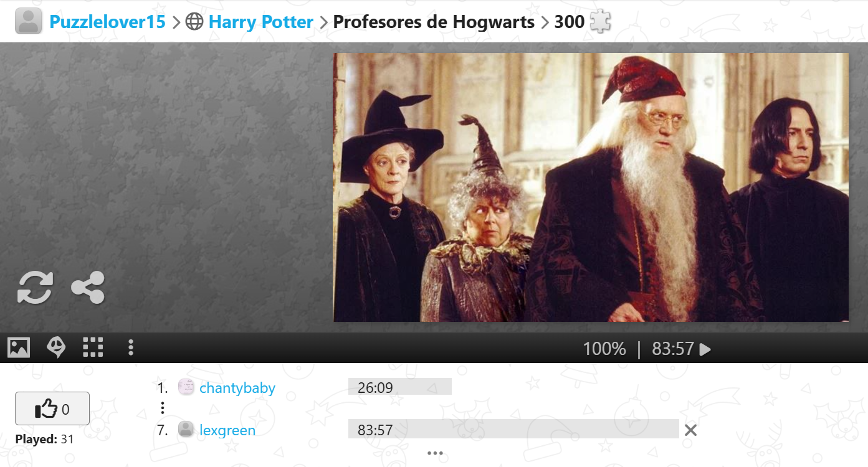Image resolution: width=868 pixels, height=467 pixels.
Task: Open the three-dot more options menu in the toolbar
Action: coord(130,347)
